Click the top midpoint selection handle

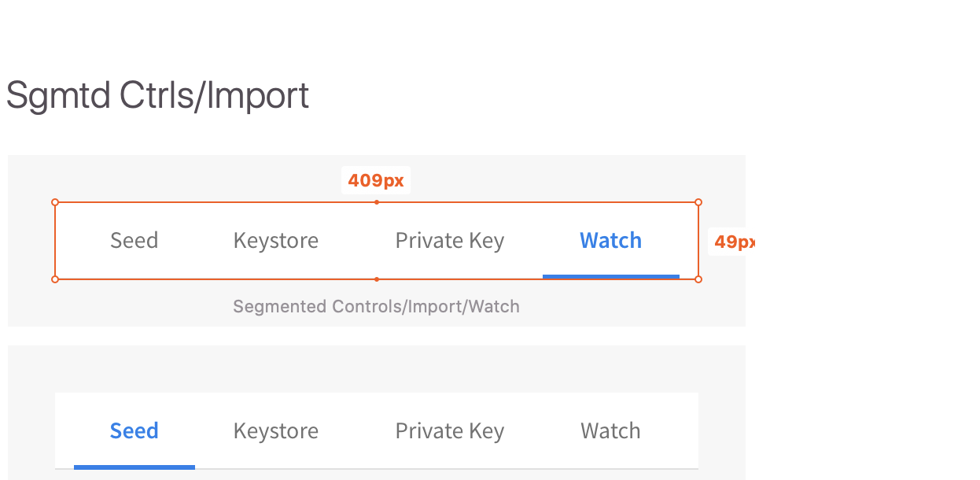[376, 201]
